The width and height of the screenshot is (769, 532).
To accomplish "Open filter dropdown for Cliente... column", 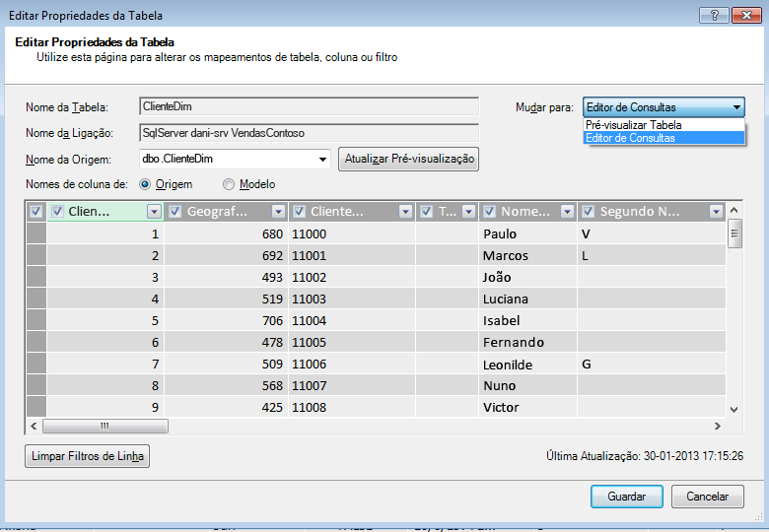I will pyautogui.click(x=405, y=212).
